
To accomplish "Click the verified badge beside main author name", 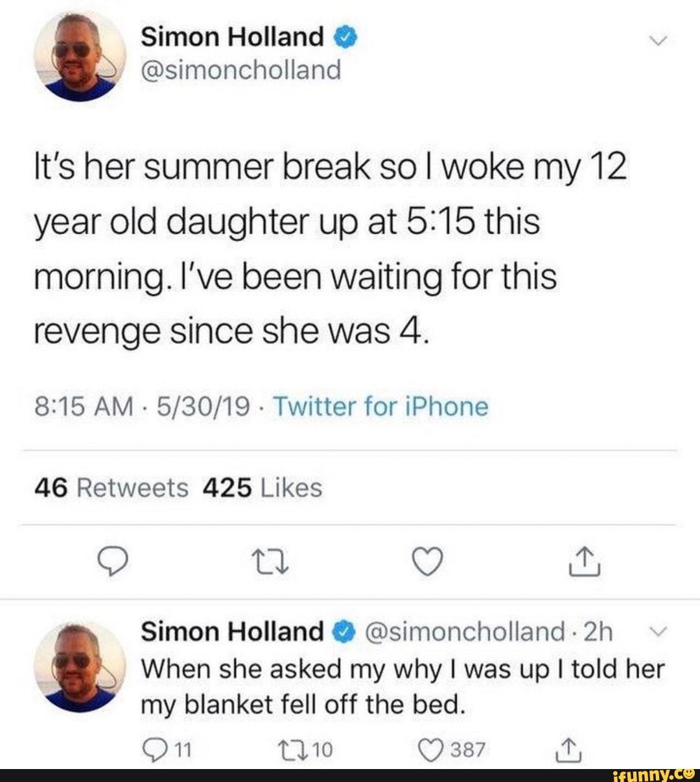I will [346, 39].
